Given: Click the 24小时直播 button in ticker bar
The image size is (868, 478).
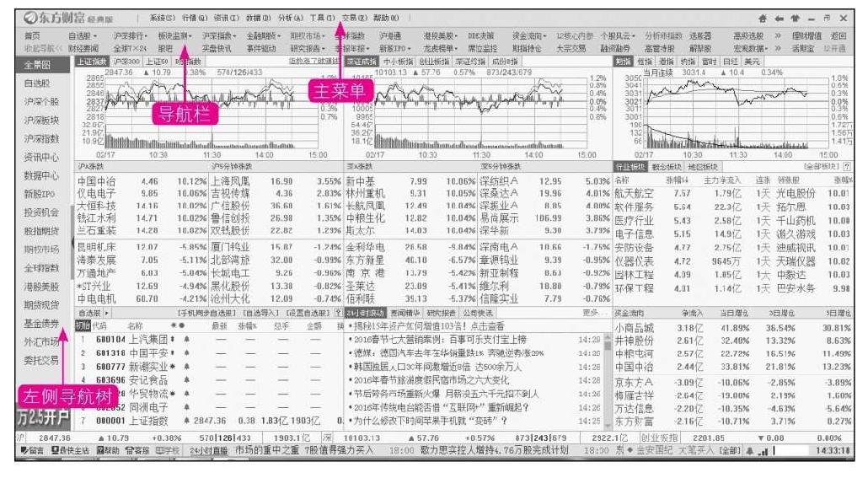Looking at the screenshot, I should 208,451.
